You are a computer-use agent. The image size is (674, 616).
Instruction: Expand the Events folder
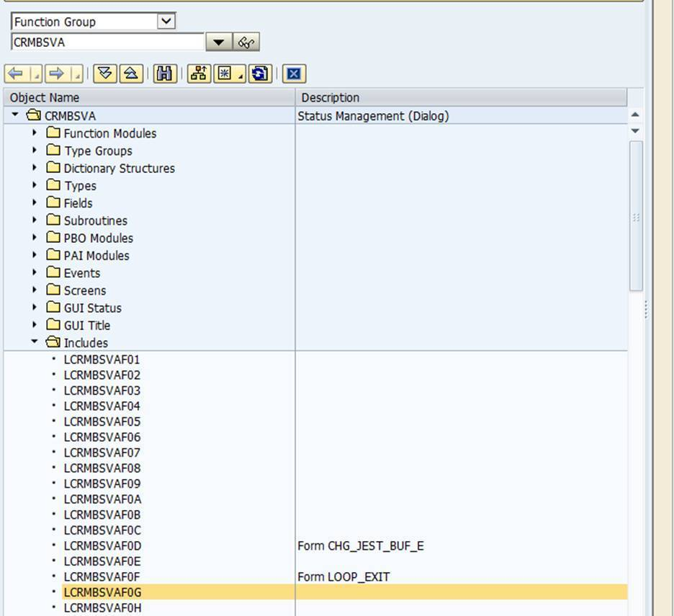[x=35, y=273]
